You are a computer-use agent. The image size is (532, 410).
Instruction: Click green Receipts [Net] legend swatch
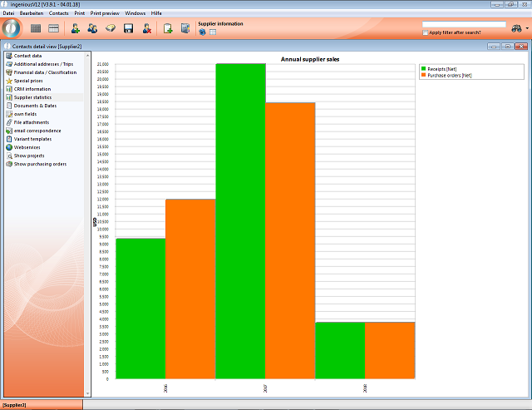pos(423,68)
